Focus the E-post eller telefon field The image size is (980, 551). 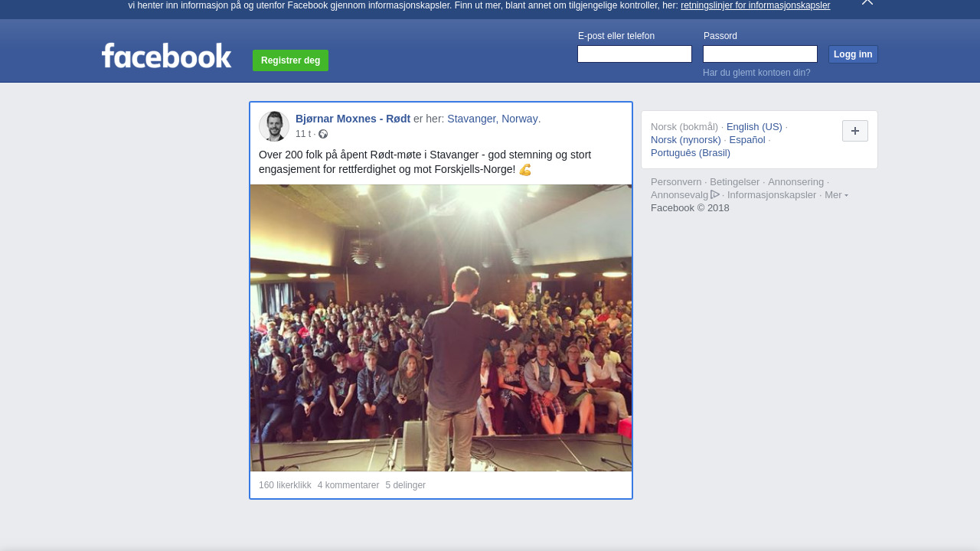[635, 54]
